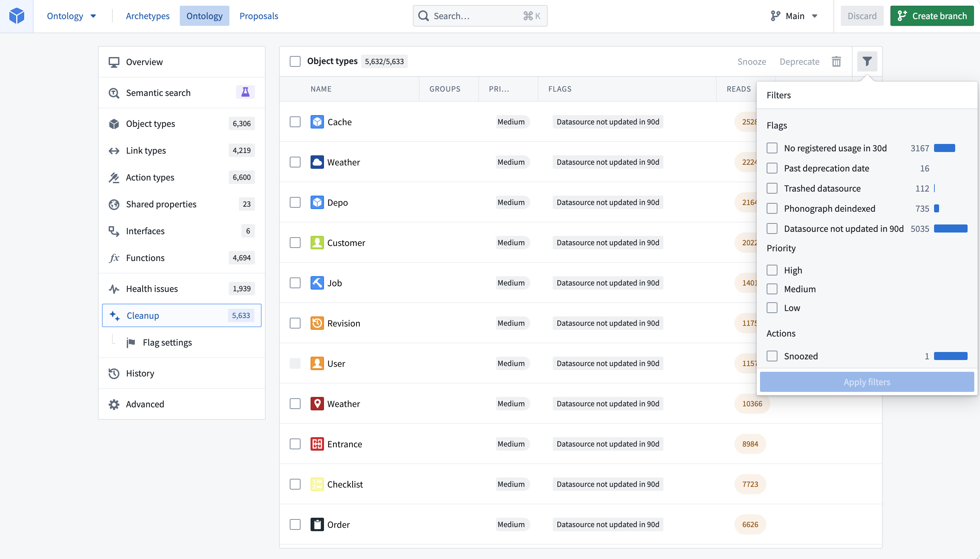Toggle the Snoozed actions filter

772,356
